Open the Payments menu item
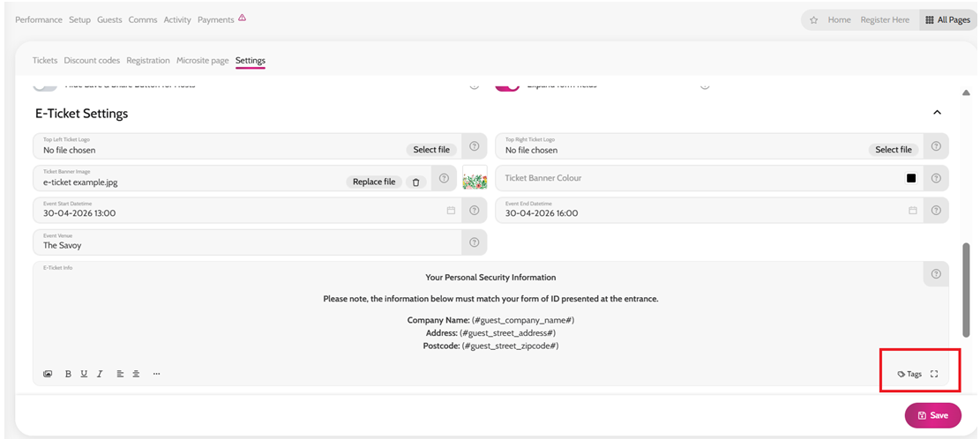Viewport: 980px width, 439px height. pyautogui.click(x=216, y=19)
